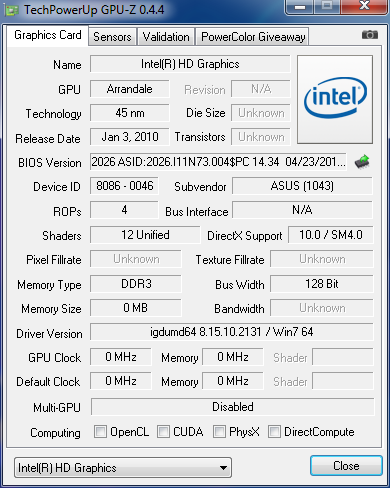Click the Default Clock 0 MHz field
This screenshot has height=488, width=390.
[121, 381]
